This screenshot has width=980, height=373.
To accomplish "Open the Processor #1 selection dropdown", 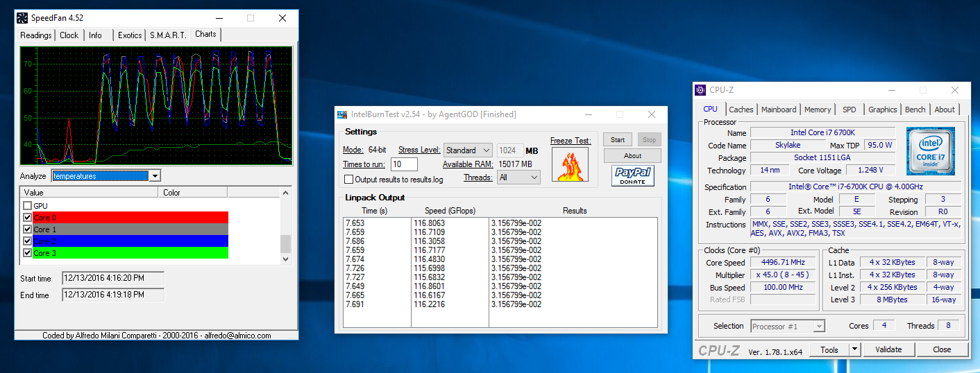I will point(819,326).
